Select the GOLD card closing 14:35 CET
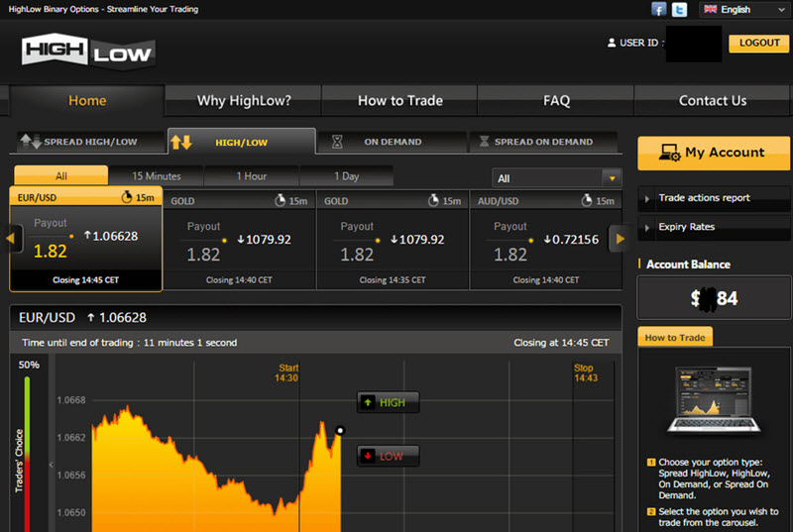The image size is (793, 532). point(393,241)
